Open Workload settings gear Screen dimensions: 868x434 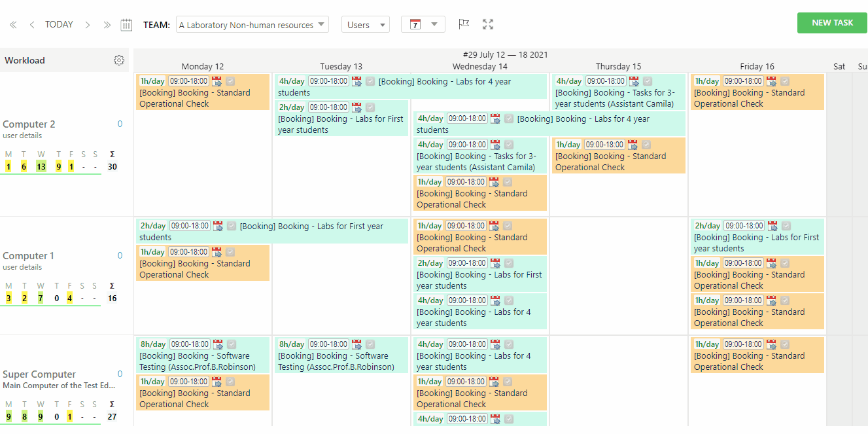tap(119, 60)
